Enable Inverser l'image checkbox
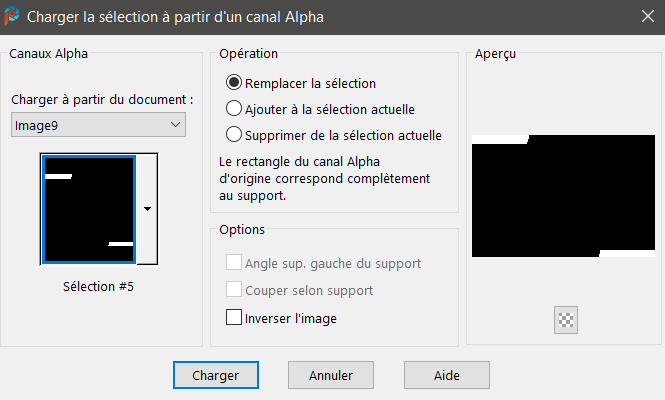Image resolution: width=665 pixels, height=400 pixels. [235, 318]
